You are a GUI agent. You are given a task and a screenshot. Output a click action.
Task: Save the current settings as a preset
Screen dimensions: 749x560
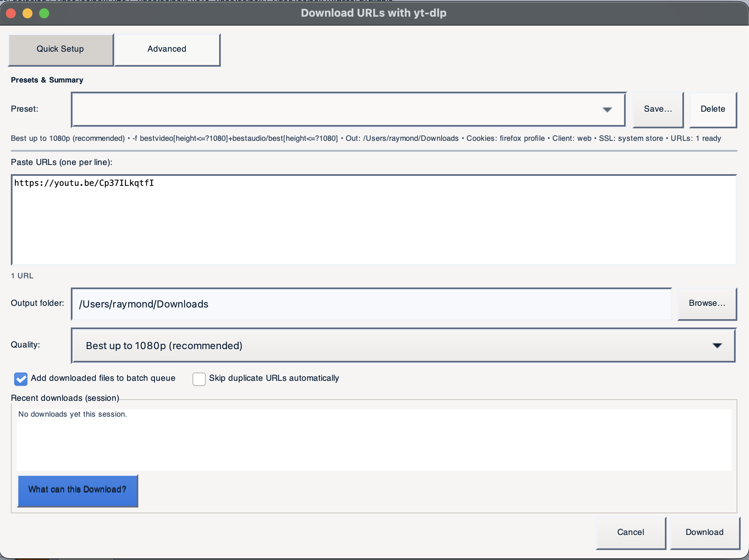click(657, 109)
